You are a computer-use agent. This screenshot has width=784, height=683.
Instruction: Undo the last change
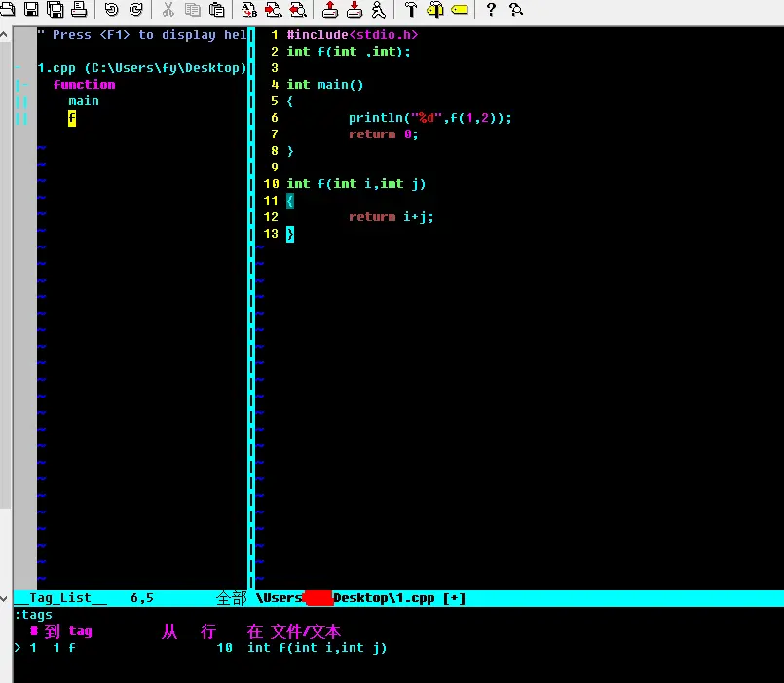(111, 9)
